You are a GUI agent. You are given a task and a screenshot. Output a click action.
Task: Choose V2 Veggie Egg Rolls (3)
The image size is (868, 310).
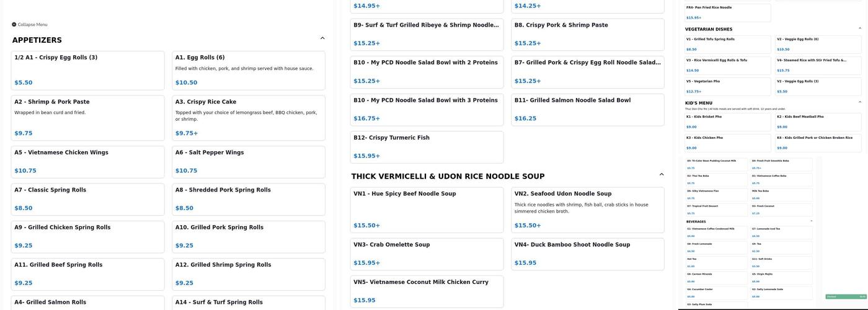click(x=818, y=86)
